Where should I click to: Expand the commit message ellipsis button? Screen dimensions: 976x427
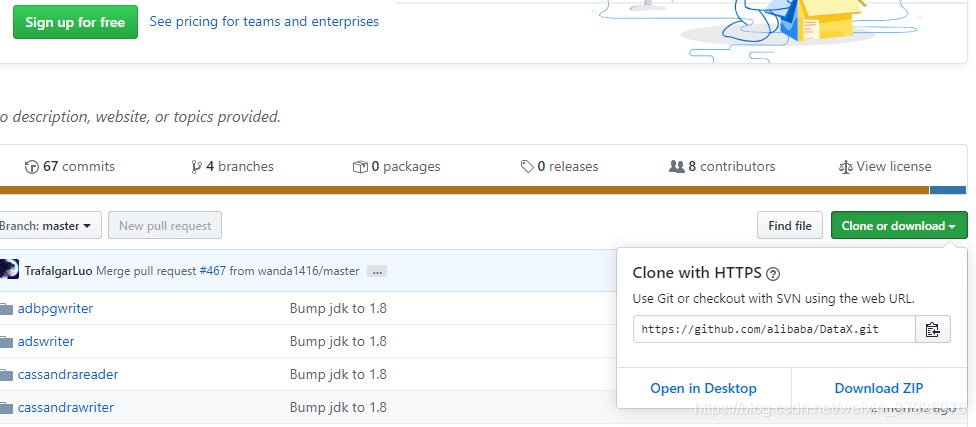pyautogui.click(x=377, y=271)
